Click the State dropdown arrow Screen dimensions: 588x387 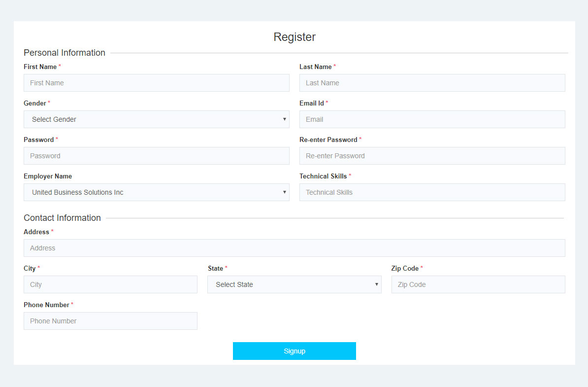coord(377,284)
